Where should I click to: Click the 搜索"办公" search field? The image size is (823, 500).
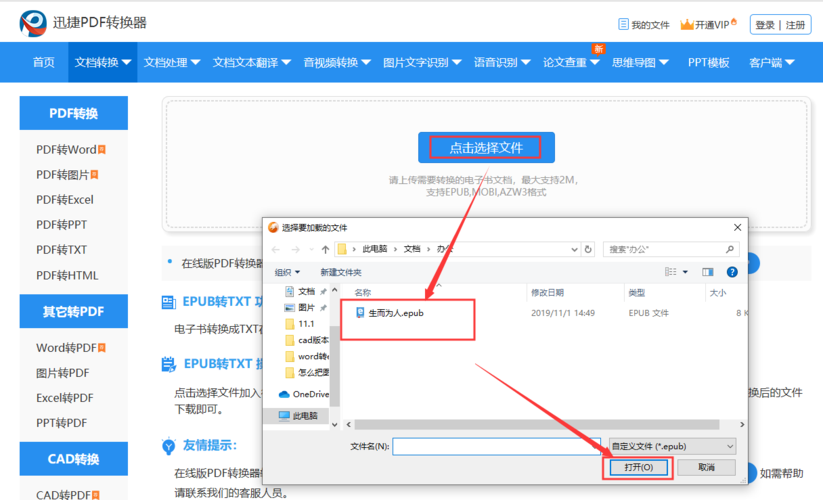671,249
